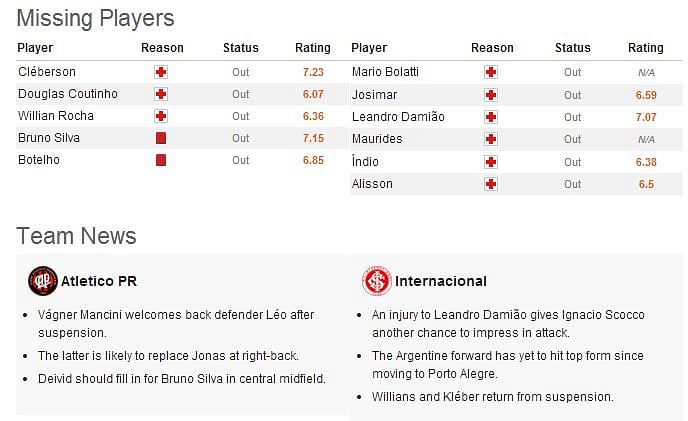Click the red card icon for Botelho
The image size is (688, 421).
161,160
